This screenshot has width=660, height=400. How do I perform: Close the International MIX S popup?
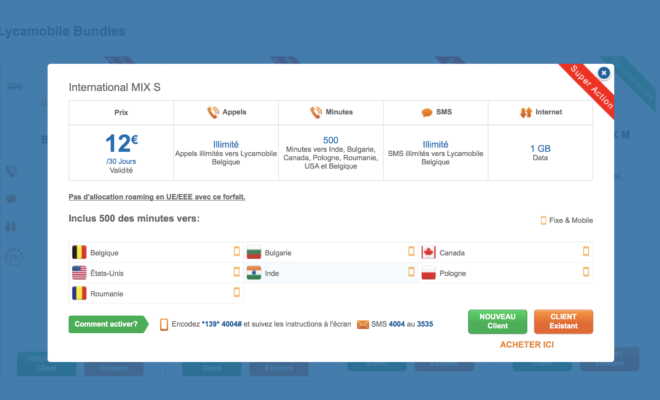[604, 73]
